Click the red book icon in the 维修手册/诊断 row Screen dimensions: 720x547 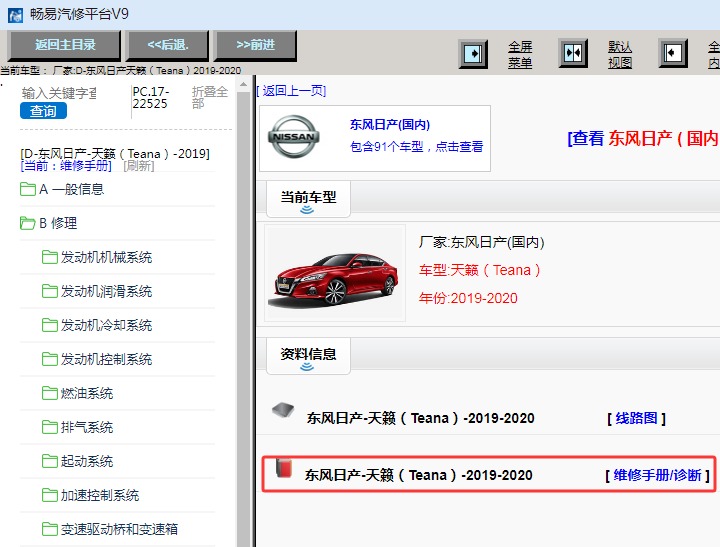point(284,468)
